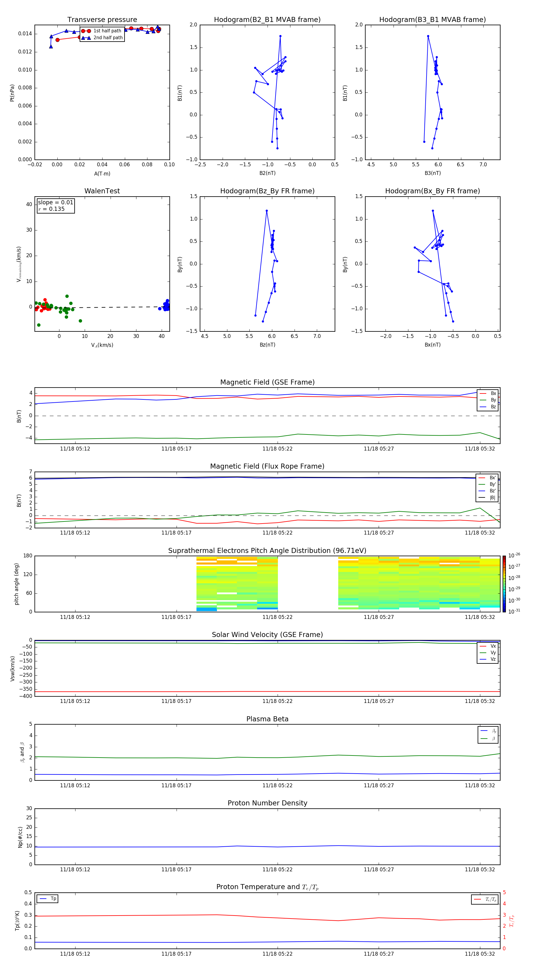This screenshot has width=535, height=980.
Task: Click the 'Magnetic Field (GSE Frame)' title
Action: click(267, 382)
